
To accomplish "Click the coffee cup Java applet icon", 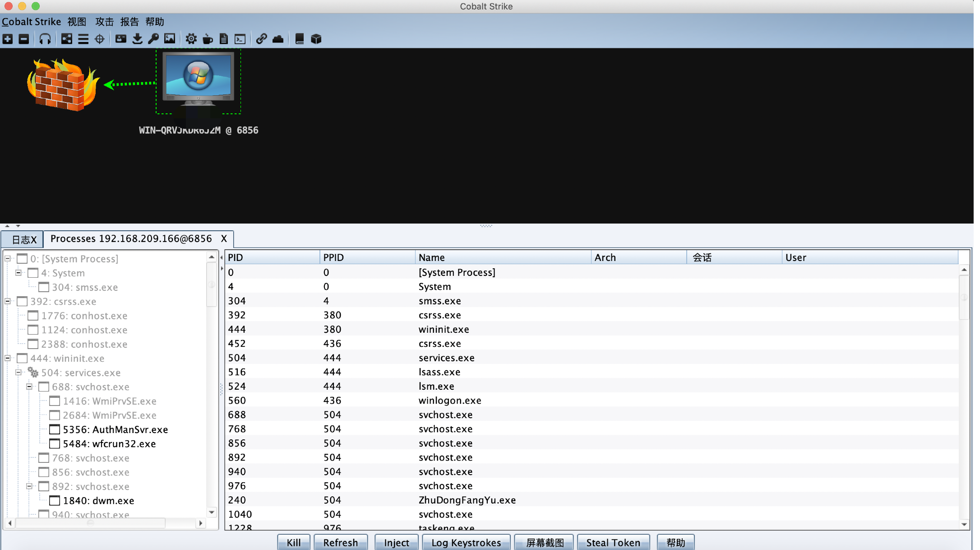I will 208,39.
